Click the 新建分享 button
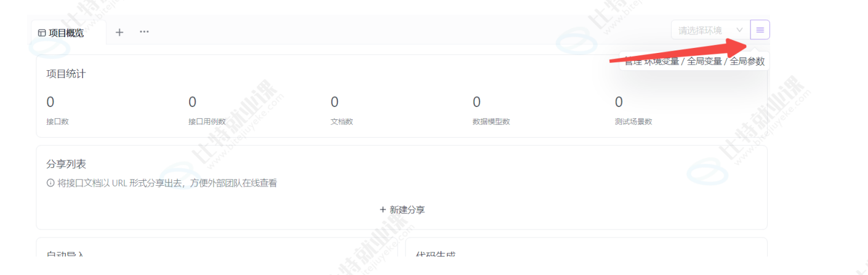This screenshot has height=275, width=868. click(402, 210)
